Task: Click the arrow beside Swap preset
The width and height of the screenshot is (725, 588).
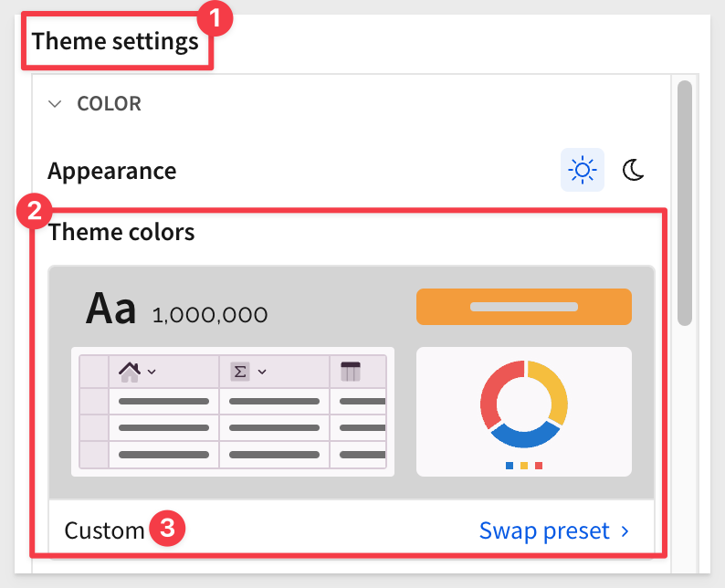Action: [x=625, y=531]
